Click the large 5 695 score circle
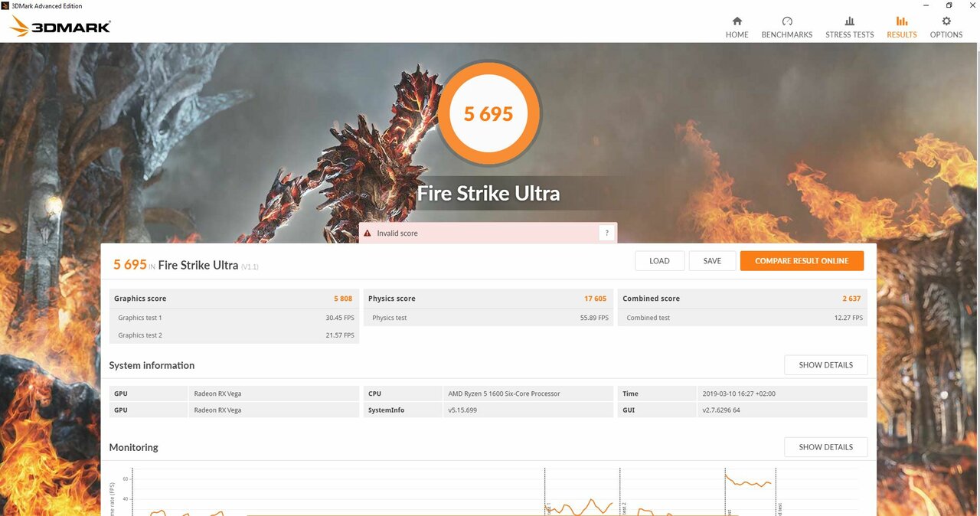 click(x=488, y=113)
